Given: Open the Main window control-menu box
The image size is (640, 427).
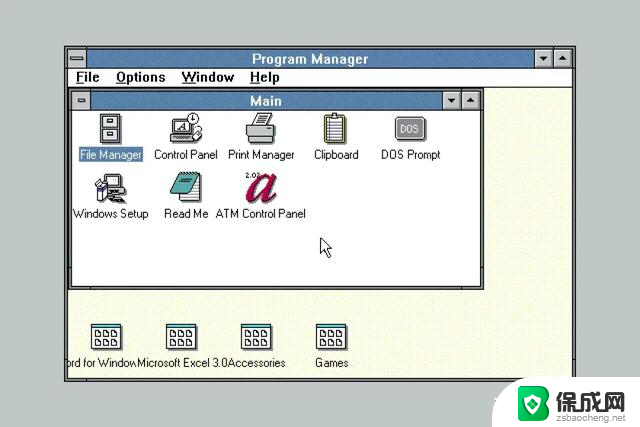Looking at the screenshot, I should click(81, 100).
